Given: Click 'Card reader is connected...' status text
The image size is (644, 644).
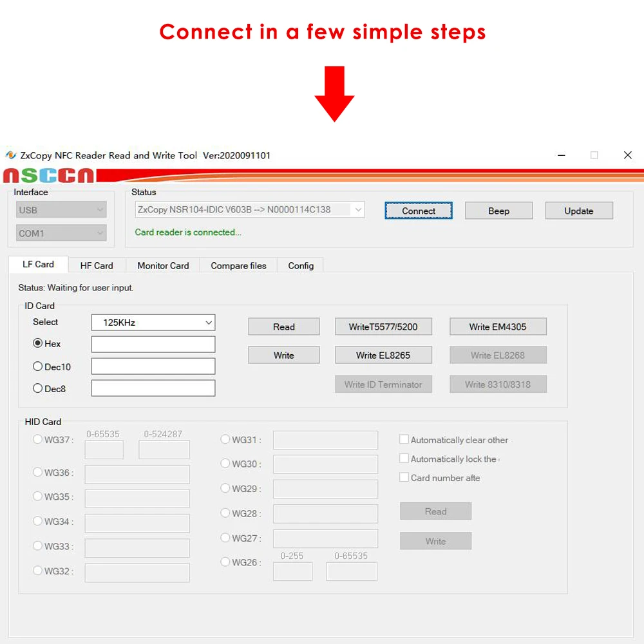Looking at the screenshot, I should 188,232.
